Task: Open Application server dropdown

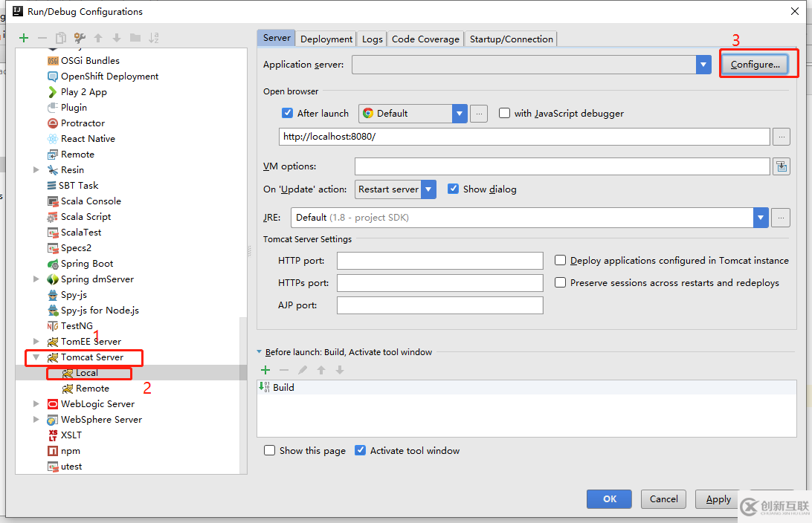Action: coord(703,65)
